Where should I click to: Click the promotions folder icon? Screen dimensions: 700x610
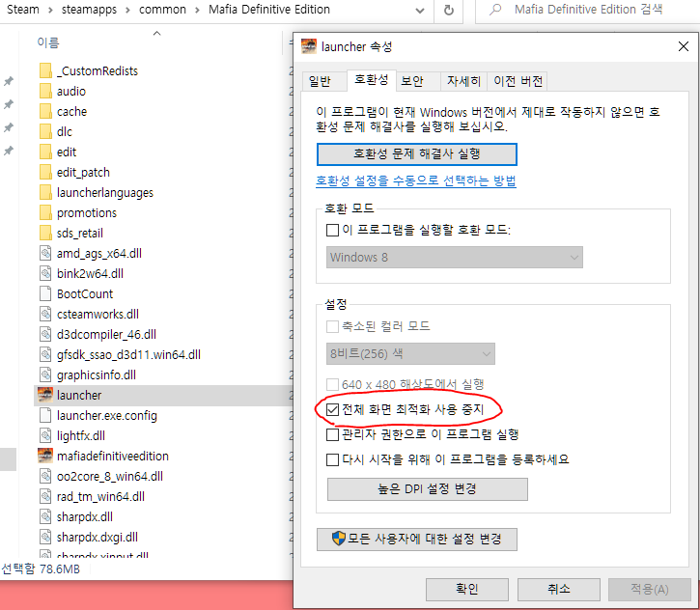click(x=45, y=213)
